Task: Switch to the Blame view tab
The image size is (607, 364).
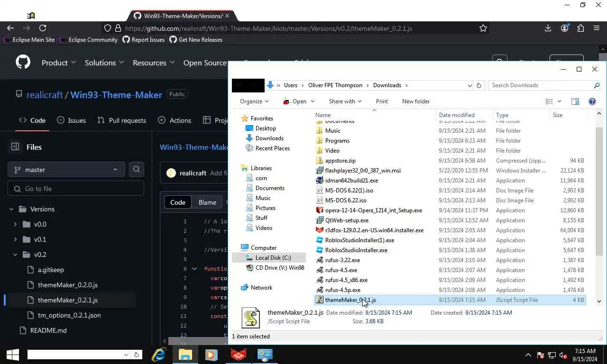Action: click(x=207, y=202)
